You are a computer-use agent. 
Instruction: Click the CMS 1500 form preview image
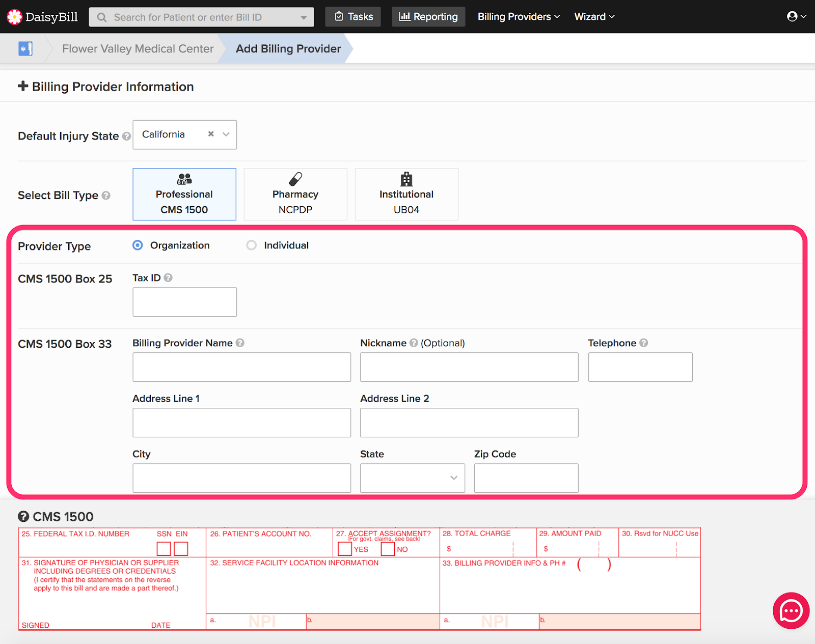click(x=360, y=579)
